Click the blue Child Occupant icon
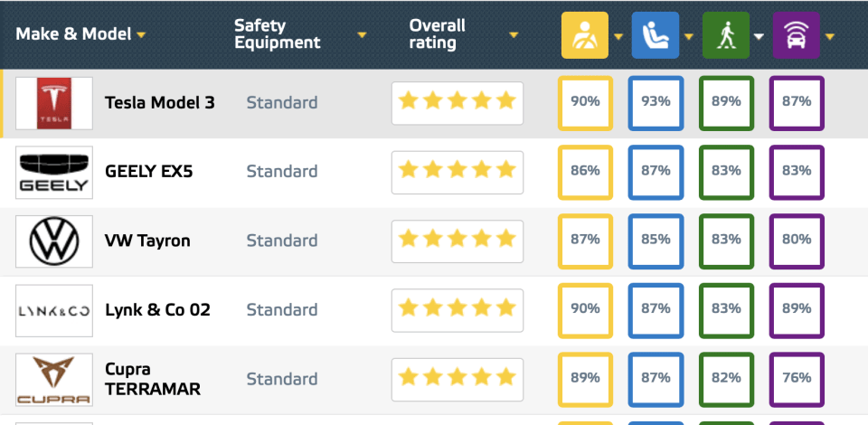Screen dimensions: 868x425 pos(655,35)
